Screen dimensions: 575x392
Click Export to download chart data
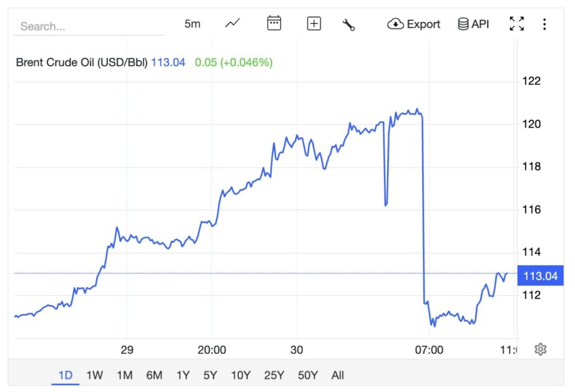click(414, 24)
